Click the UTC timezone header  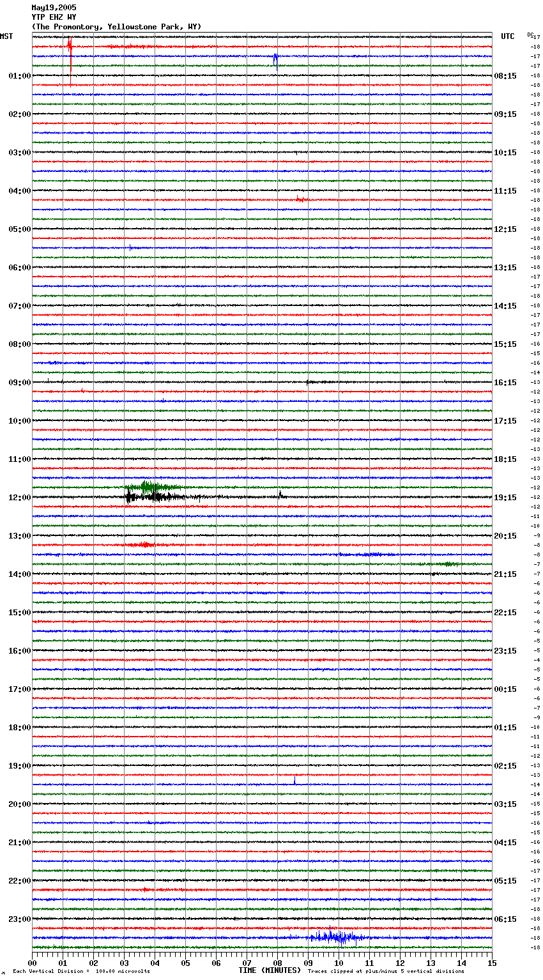pos(507,36)
